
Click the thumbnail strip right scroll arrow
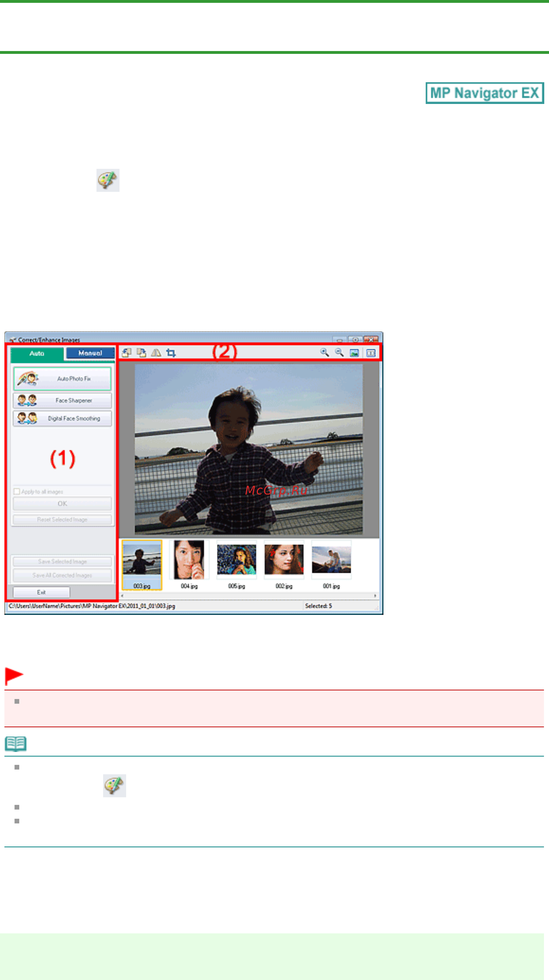(375, 596)
